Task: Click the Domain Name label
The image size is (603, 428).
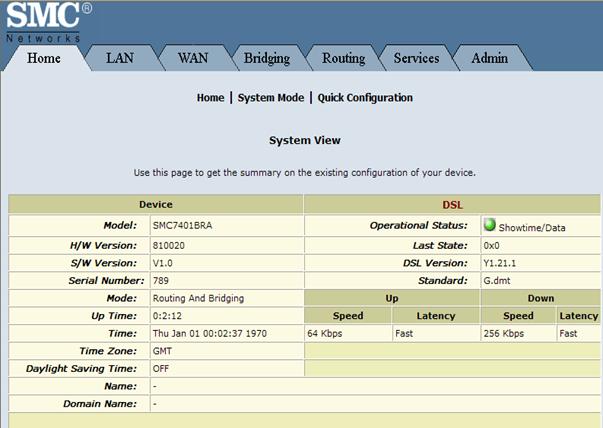Action: coord(100,404)
